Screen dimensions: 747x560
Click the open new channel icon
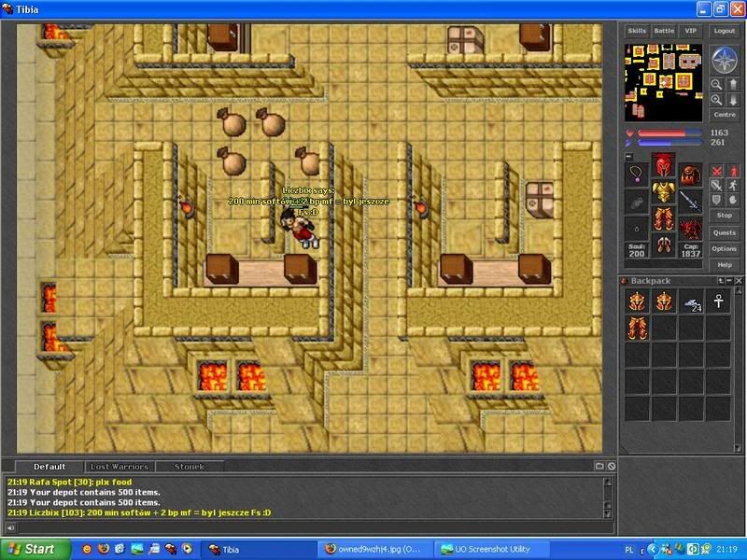click(x=599, y=466)
